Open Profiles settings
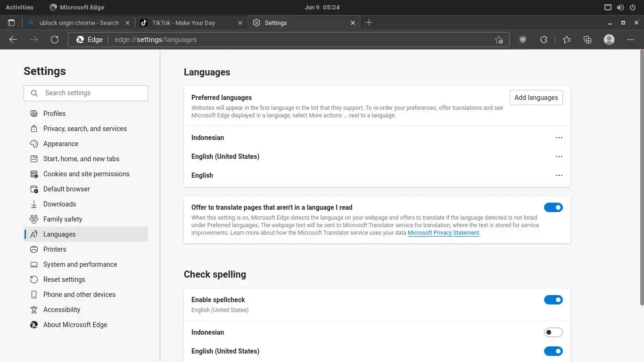Image resolution: width=644 pixels, height=362 pixels. (x=86, y=114)
